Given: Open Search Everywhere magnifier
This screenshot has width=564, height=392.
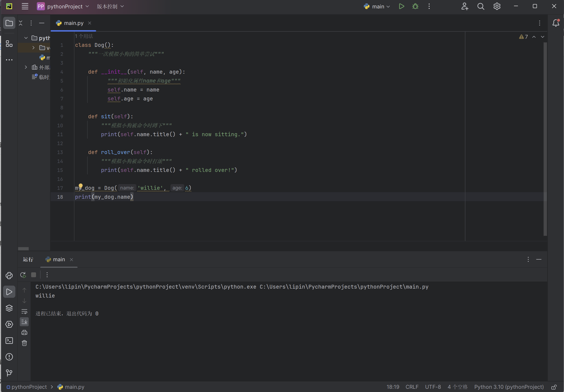Looking at the screenshot, I should coord(481,6).
